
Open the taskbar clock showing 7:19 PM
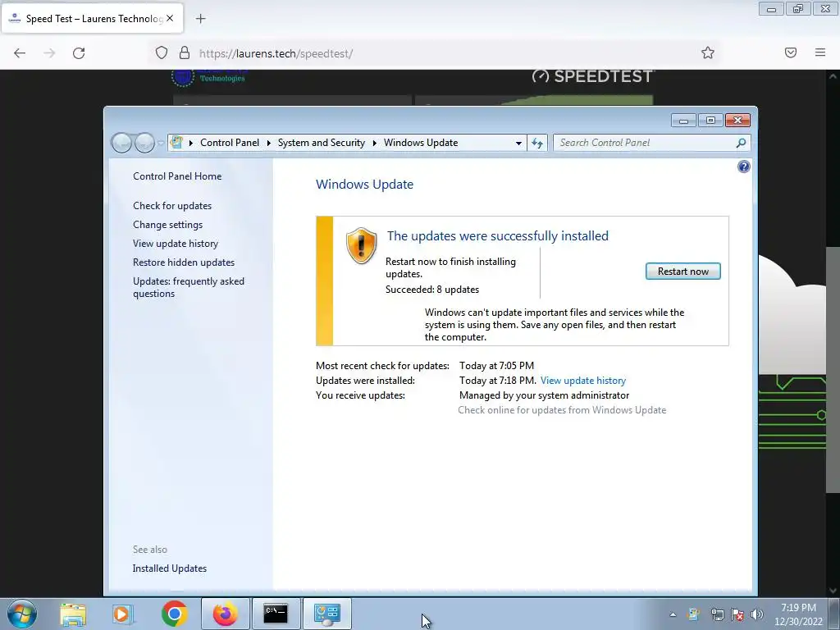click(x=798, y=614)
